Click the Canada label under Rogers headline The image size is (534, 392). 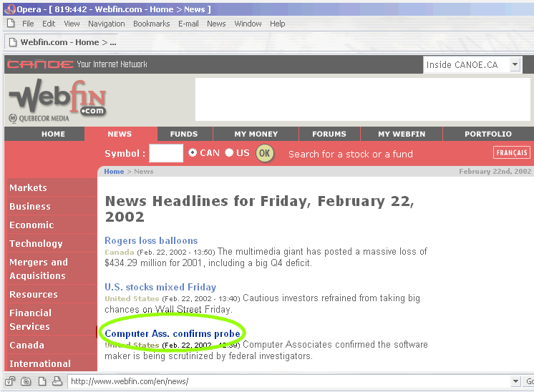pyautogui.click(x=120, y=252)
